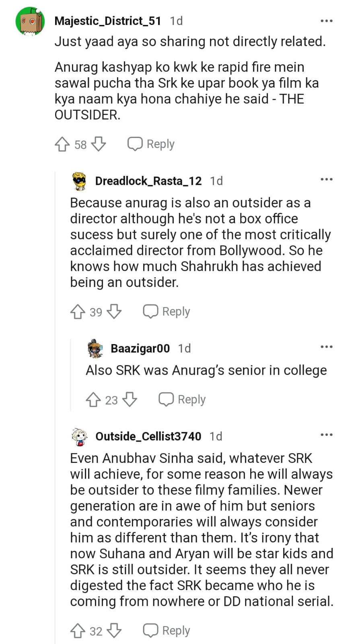Screen dimensions: 350x644
Task: Reply to Outside_Cellist3740's comment
Action: 167,631
